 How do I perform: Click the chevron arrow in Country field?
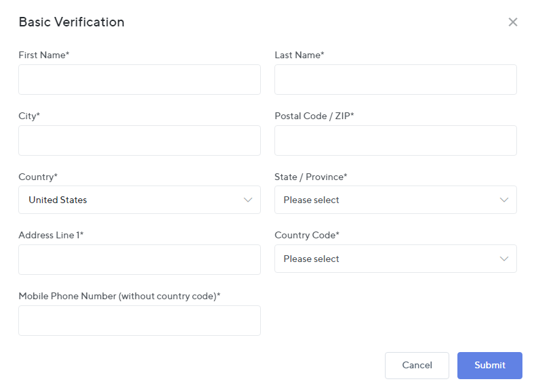pos(248,200)
